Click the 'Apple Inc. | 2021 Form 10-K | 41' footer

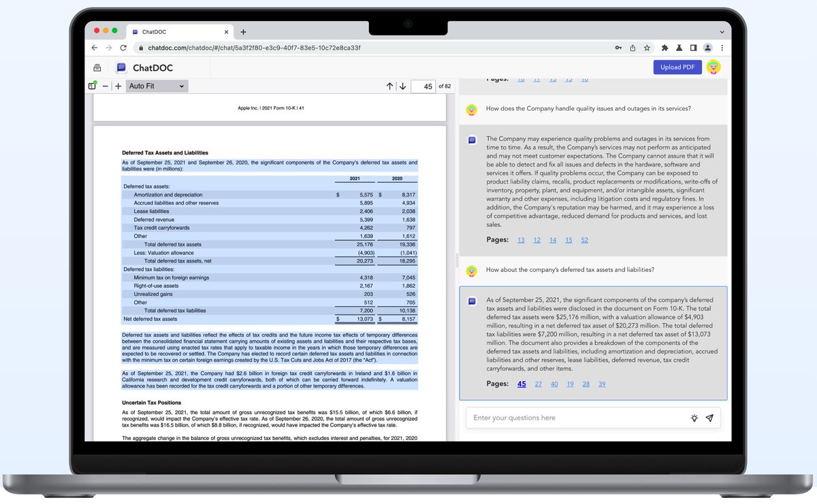click(270, 109)
